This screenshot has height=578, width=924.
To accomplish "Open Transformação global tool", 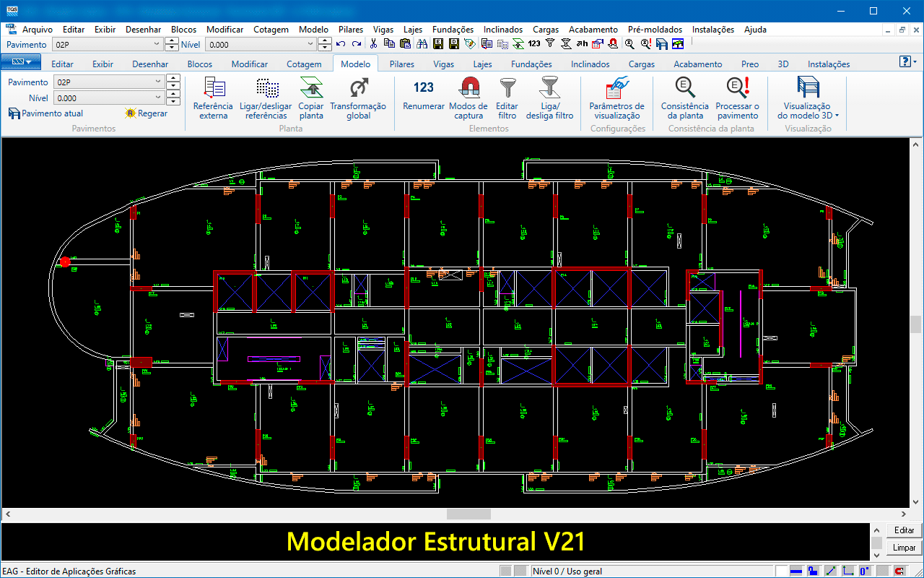I will tap(358, 98).
